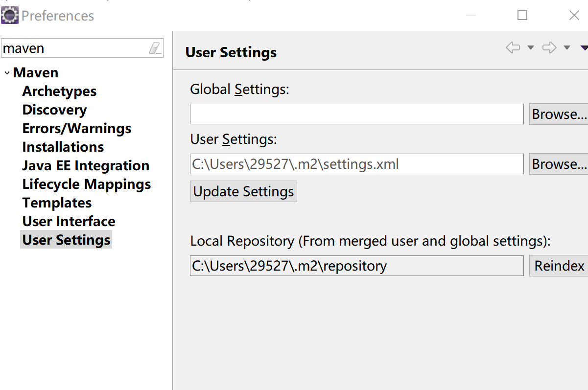Viewport: 588px width, 390px height.
Task: Click the User Settings path field
Action: click(357, 164)
